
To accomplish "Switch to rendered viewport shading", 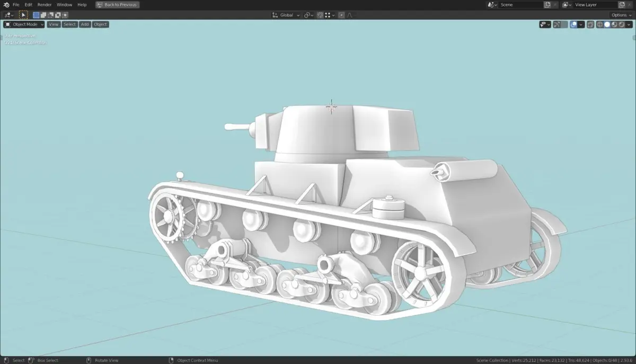I will coord(622,24).
